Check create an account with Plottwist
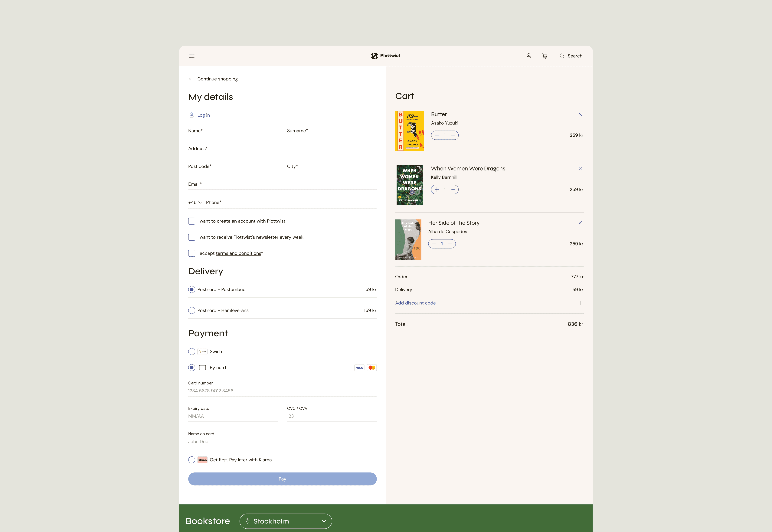Image resolution: width=772 pixels, height=532 pixels. (x=192, y=221)
